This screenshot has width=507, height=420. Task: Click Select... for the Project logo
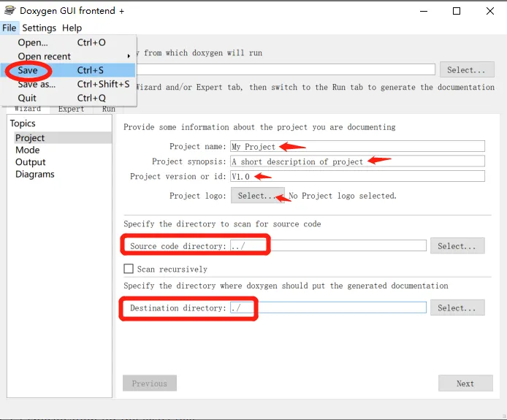257,196
